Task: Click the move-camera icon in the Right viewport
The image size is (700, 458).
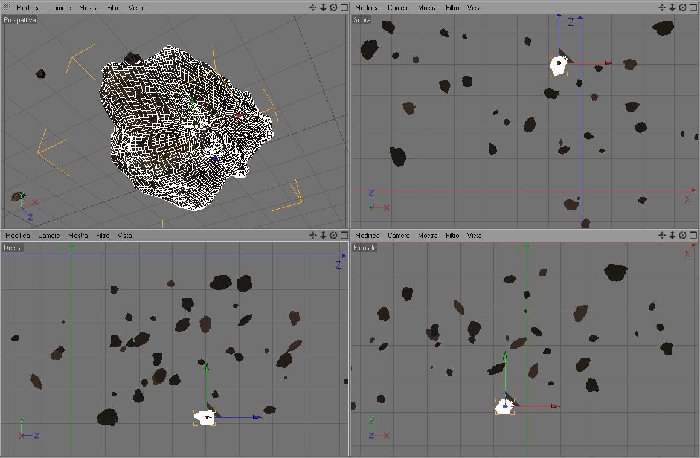Action: 312,235
